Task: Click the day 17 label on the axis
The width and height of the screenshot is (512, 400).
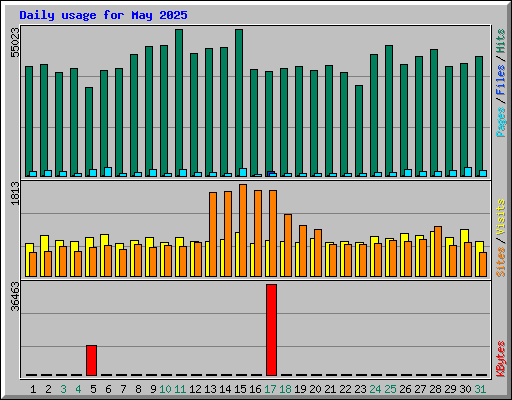Action: tap(270, 389)
